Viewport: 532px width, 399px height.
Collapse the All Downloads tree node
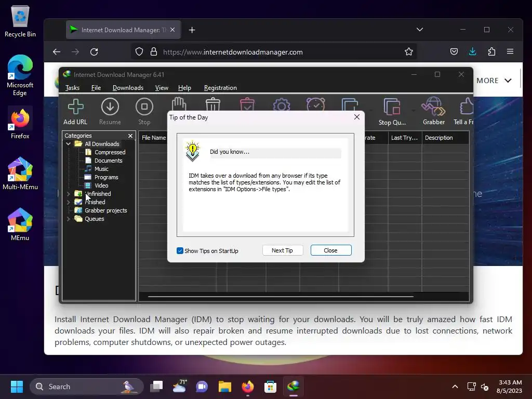69,144
